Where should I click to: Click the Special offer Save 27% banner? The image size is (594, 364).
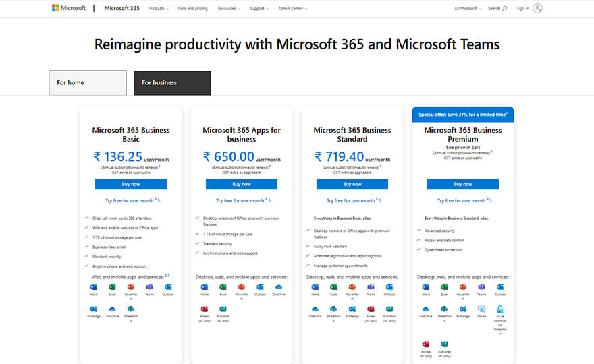tap(463, 115)
